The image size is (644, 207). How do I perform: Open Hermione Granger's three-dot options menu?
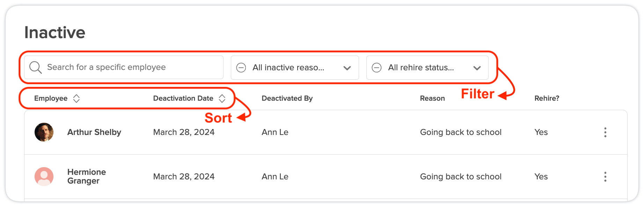tap(605, 177)
